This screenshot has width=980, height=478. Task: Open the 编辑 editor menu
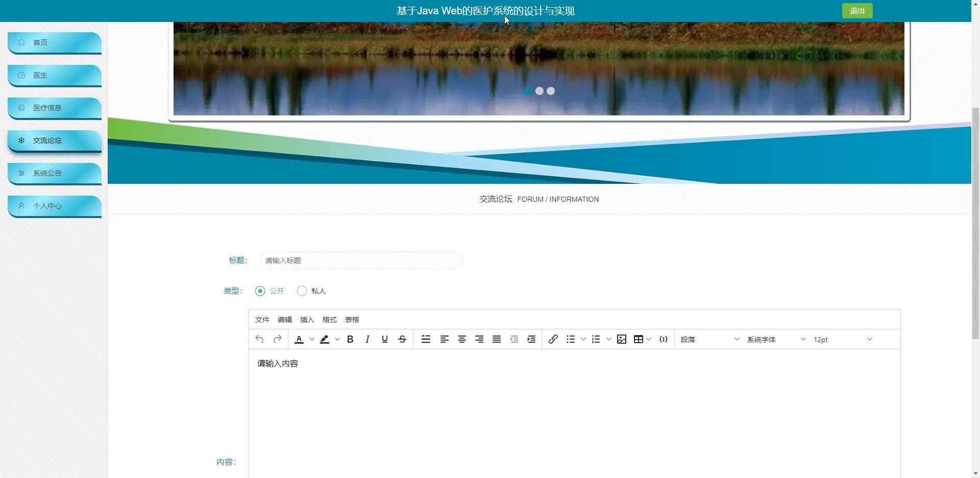click(285, 320)
